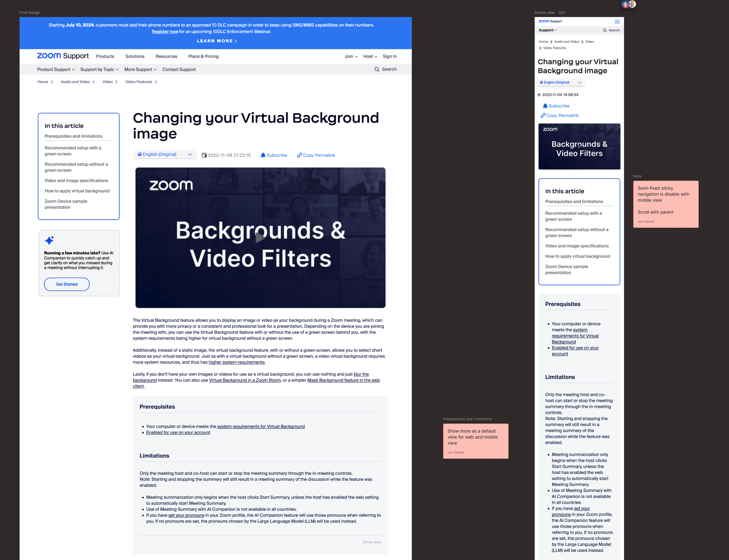Click collaborator avatars at top right

pos(628,4)
